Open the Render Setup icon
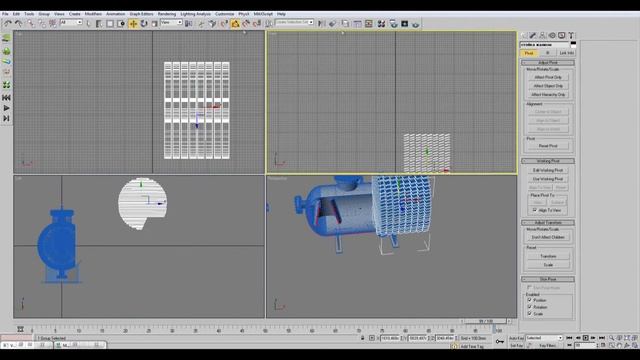 pyautogui.click(x=393, y=24)
